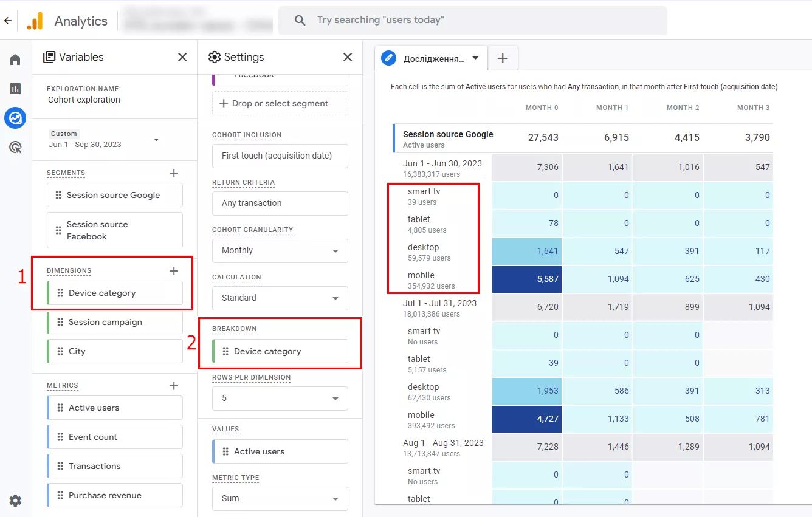Click the dark blue mobile June cell 5,587
Screen dimensions: 812x517
527,279
